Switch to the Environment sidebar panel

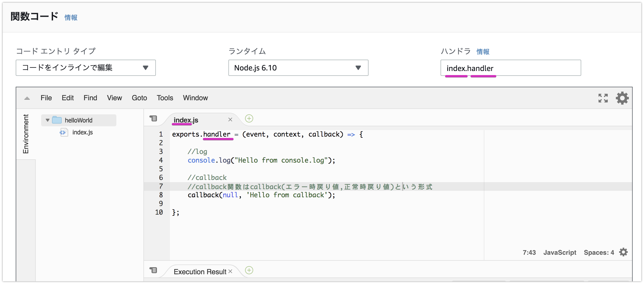coord(26,133)
